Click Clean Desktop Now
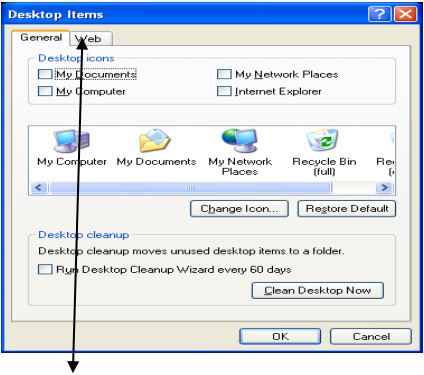The image size is (424, 375). pos(318,291)
